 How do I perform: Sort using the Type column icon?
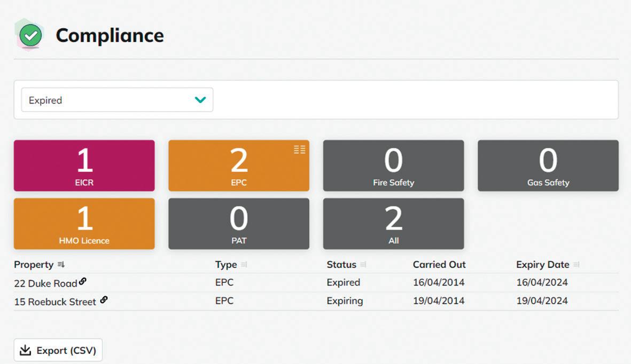[x=244, y=265]
